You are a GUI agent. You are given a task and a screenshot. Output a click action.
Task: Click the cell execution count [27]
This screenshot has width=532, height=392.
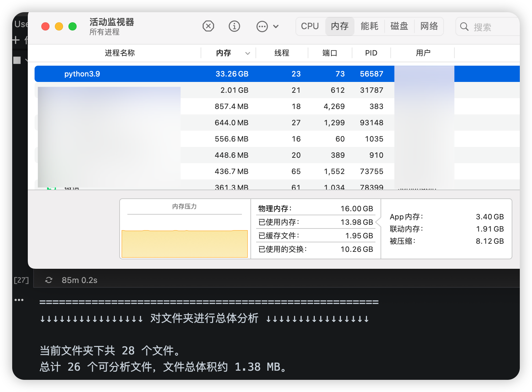21,280
